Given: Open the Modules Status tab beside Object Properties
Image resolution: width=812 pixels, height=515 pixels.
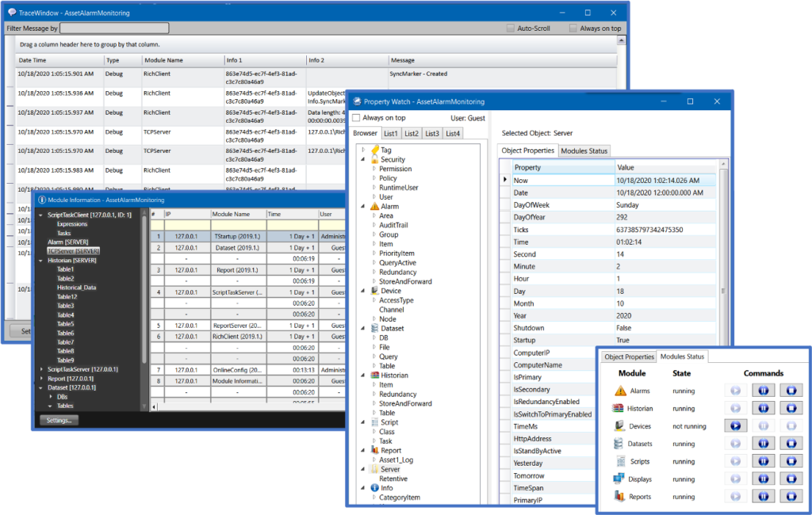Looking at the screenshot, I should coord(584,151).
